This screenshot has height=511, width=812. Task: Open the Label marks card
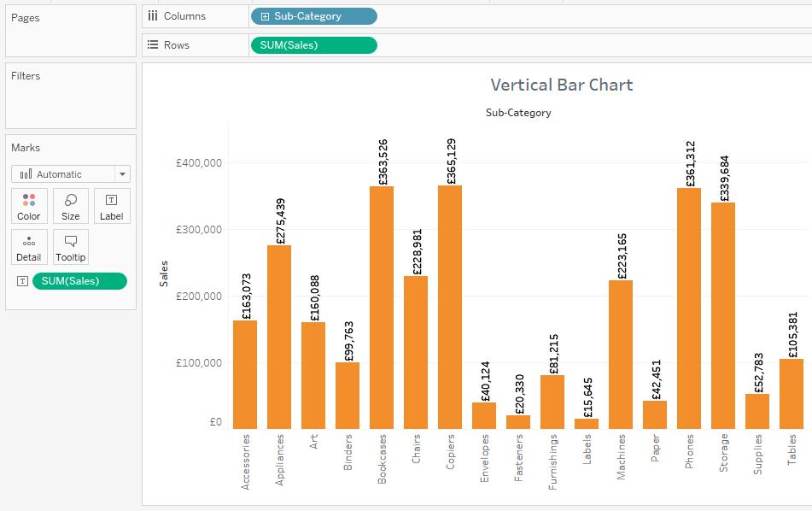click(x=112, y=205)
